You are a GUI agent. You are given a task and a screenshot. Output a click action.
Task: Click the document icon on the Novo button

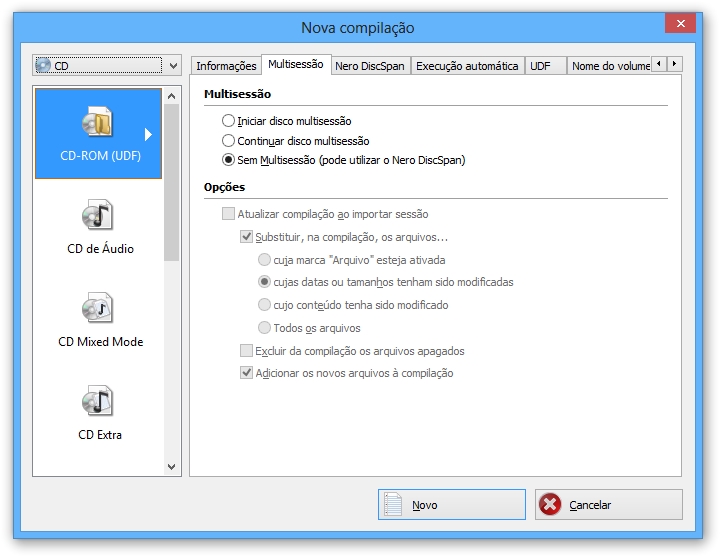393,504
